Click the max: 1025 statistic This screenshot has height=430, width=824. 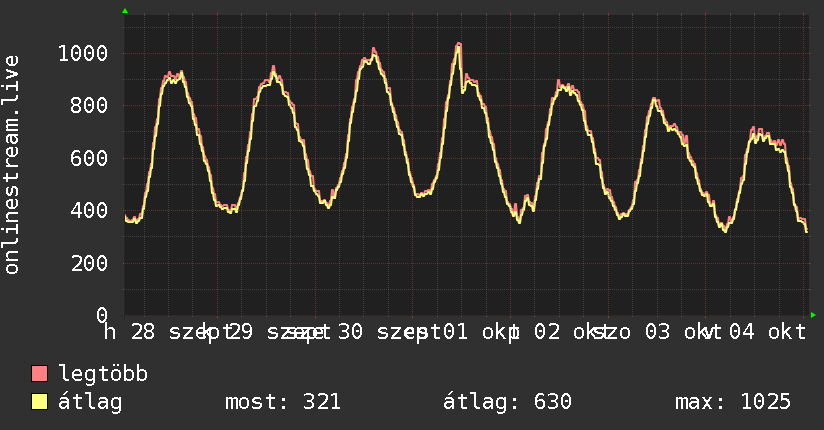click(x=733, y=402)
